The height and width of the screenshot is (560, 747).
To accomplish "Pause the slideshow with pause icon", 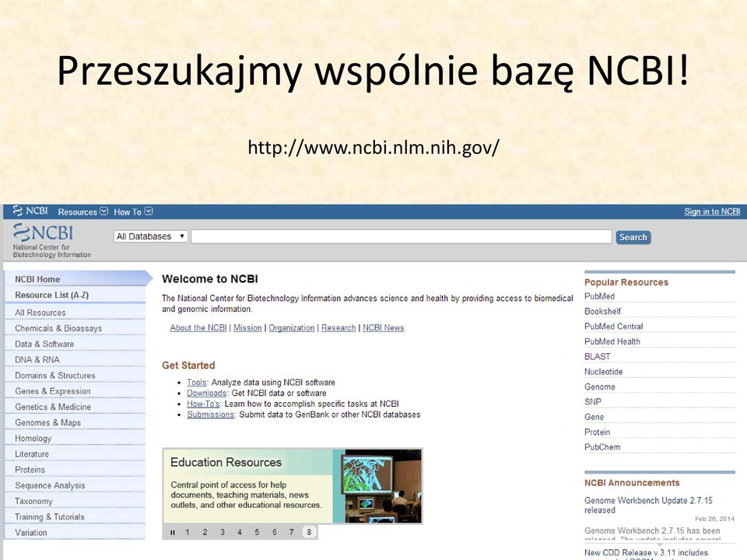I will pos(173,532).
